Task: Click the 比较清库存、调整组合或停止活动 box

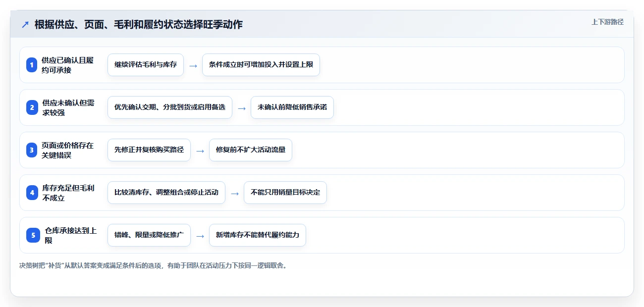Action: point(166,193)
